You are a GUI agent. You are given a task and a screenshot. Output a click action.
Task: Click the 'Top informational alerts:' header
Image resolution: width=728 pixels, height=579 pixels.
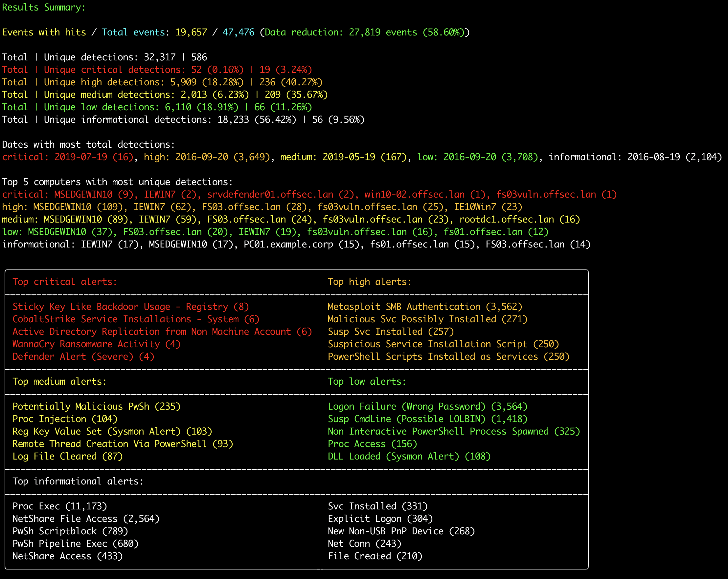click(78, 481)
